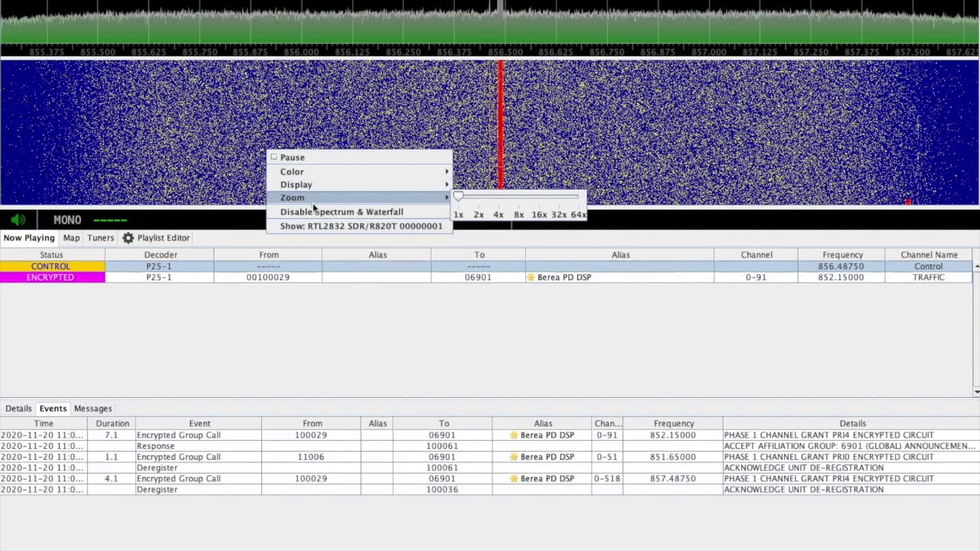Image resolution: width=980 pixels, height=551 pixels.
Task: Click the Berea PD DSP star icon in Now Playing
Action: tap(531, 277)
